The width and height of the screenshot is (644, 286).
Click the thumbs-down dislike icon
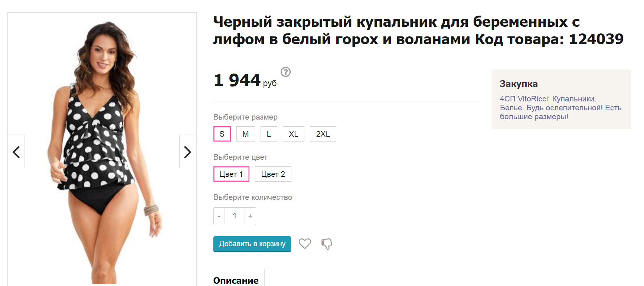[327, 244]
